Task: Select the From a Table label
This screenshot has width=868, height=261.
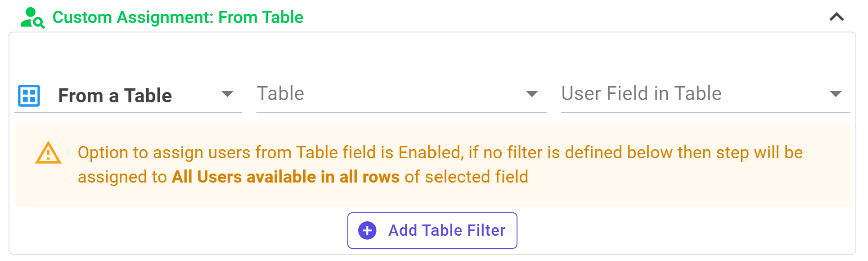Action: 115,96
